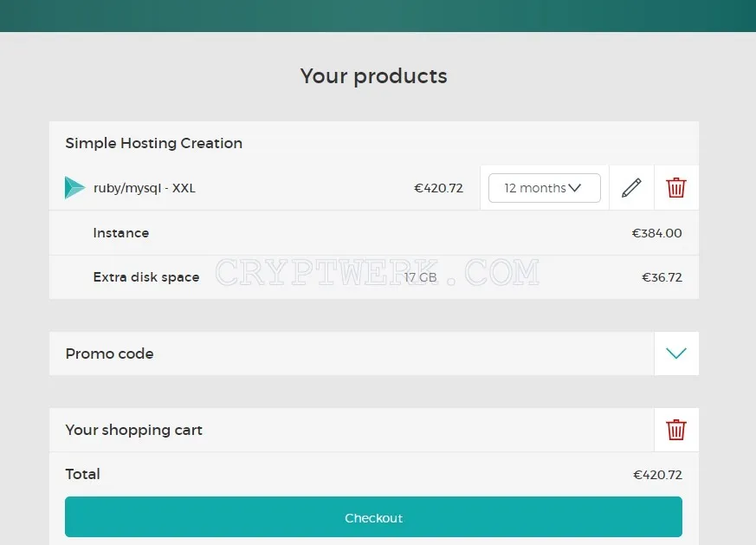Click the €384.00 instance price

656,233
